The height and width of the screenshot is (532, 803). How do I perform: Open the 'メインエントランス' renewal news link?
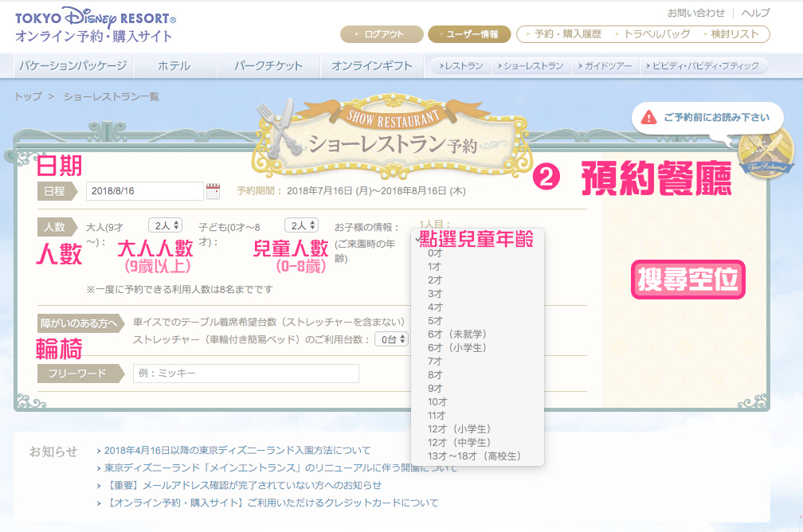(x=280, y=468)
